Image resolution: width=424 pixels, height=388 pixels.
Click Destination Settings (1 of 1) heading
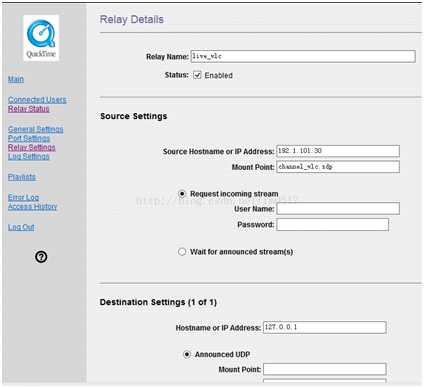[158, 302]
